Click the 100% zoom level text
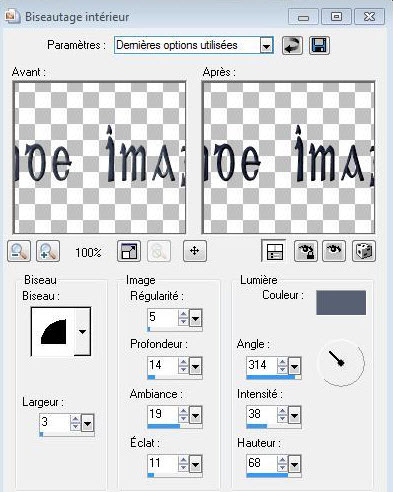Viewport: 393px width, 492px height. point(88,252)
